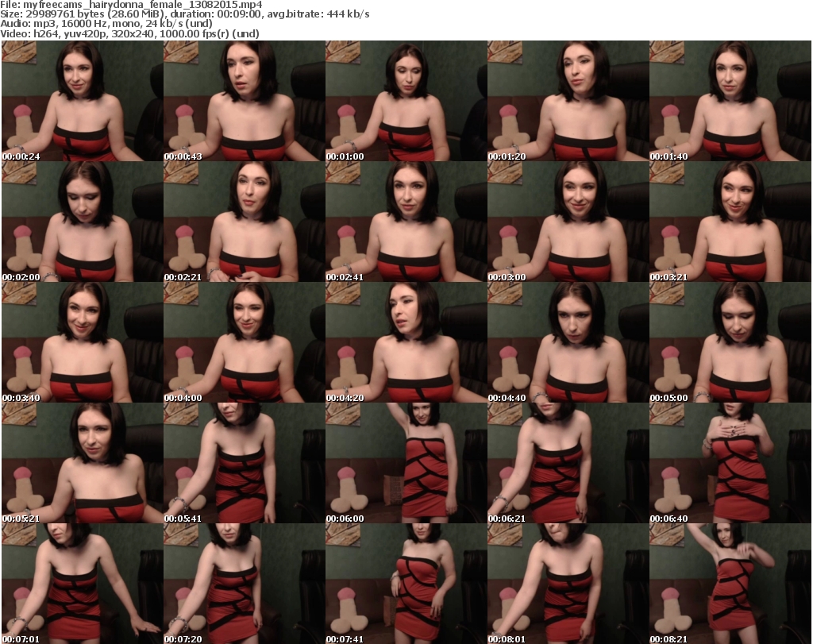Select the 00:03:40 thumbnail
Screen dimensions: 813x644
pos(83,343)
